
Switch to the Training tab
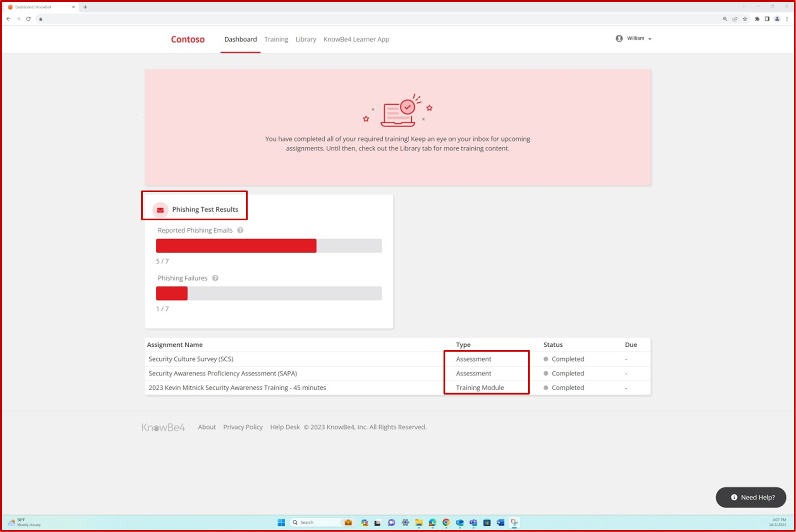tap(276, 39)
